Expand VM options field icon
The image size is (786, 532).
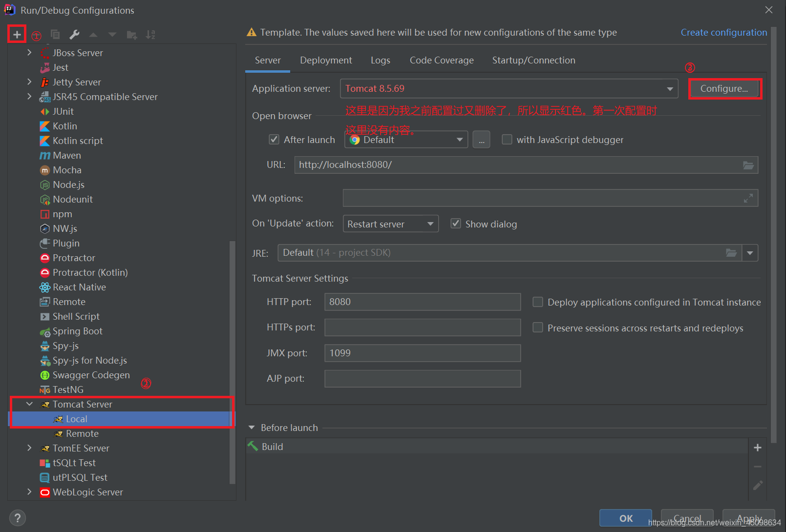coord(748,198)
